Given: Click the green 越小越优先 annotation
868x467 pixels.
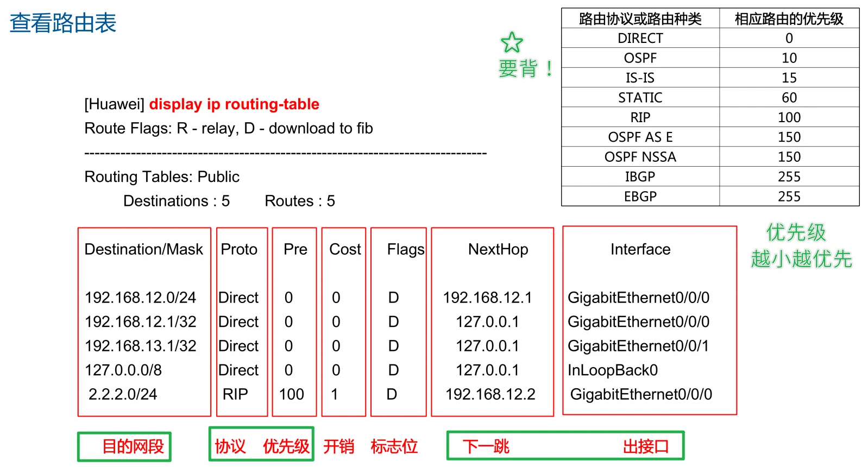Looking at the screenshot, I should click(x=801, y=259).
